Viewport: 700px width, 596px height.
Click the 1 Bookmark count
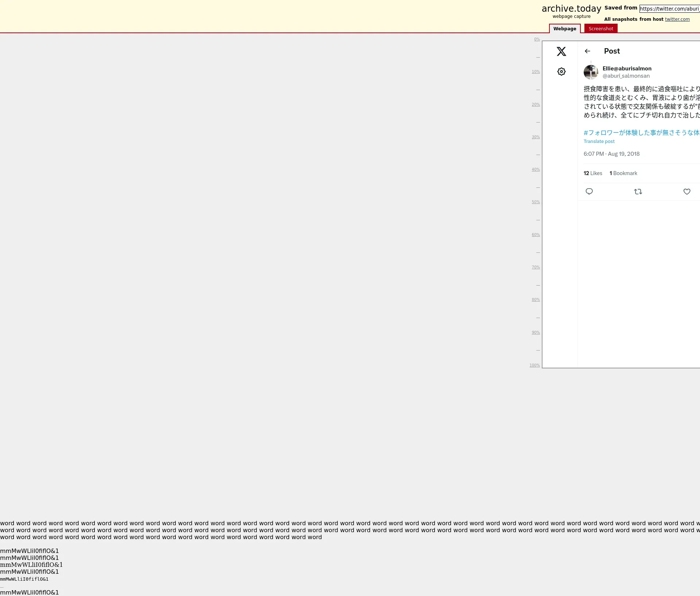[x=623, y=173]
